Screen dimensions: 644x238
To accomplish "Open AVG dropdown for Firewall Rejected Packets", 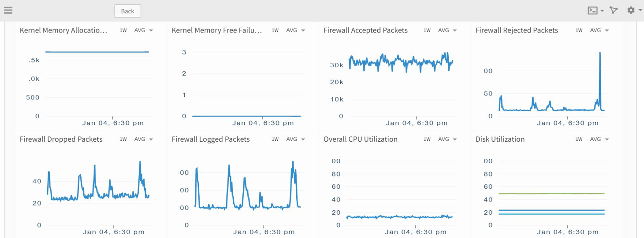I will click(599, 30).
